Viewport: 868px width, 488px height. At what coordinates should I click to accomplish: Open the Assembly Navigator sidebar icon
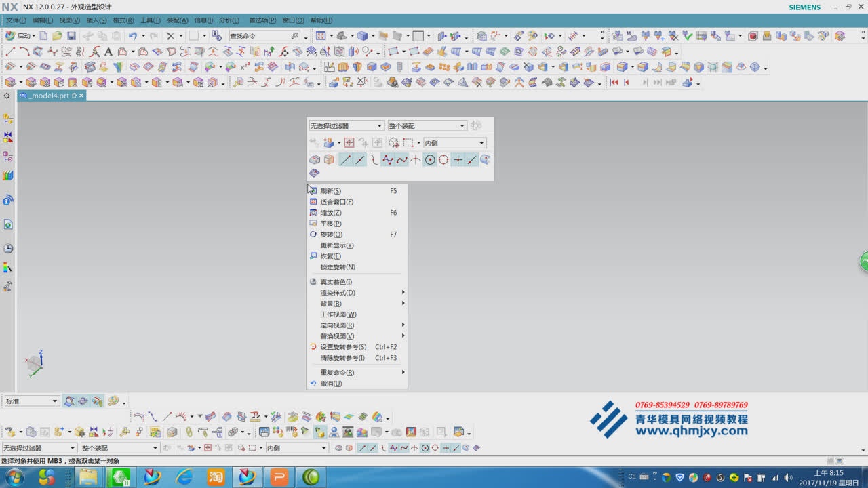point(8,118)
